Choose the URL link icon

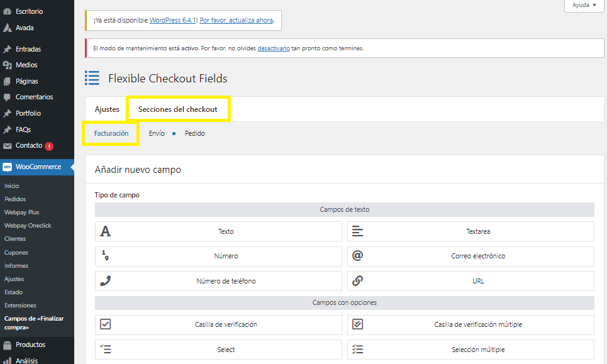(x=357, y=281)
